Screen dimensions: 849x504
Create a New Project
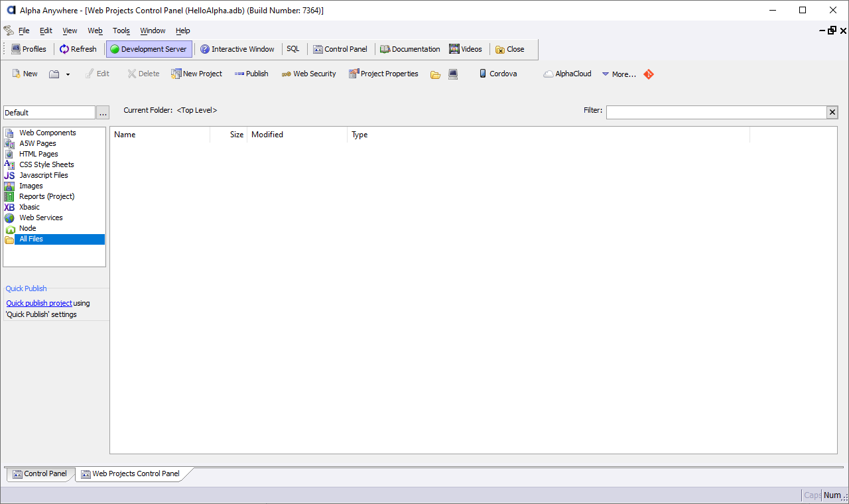[x=196, y=74]
